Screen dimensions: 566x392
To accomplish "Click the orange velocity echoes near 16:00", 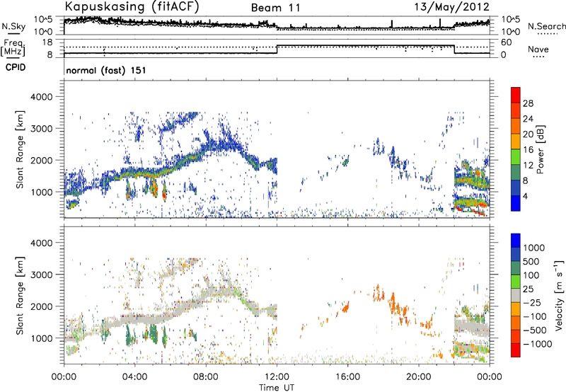I will (x=345, y=308).
